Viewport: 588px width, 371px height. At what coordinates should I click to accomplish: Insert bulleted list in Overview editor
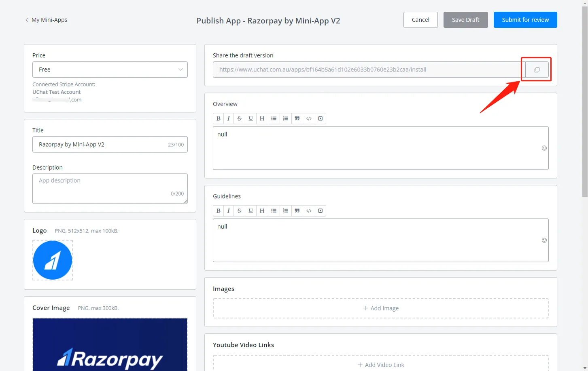[x=274, y=118]
